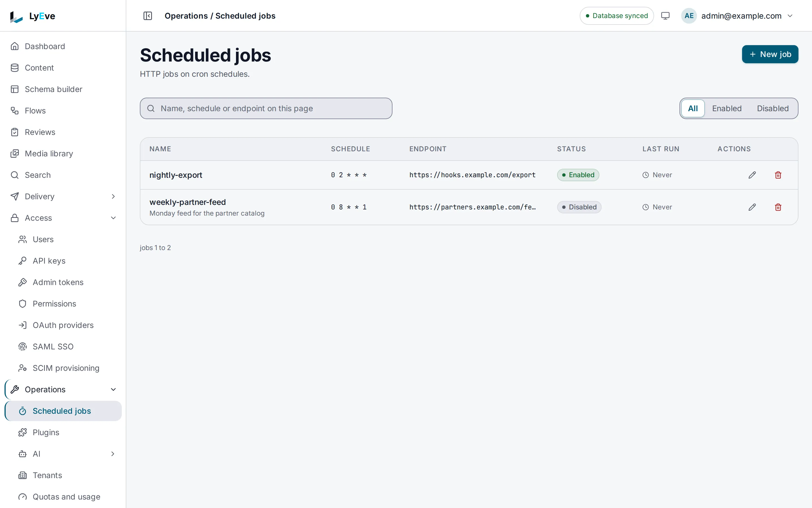Filter jobs by Disabled

[x=773, y=109]
